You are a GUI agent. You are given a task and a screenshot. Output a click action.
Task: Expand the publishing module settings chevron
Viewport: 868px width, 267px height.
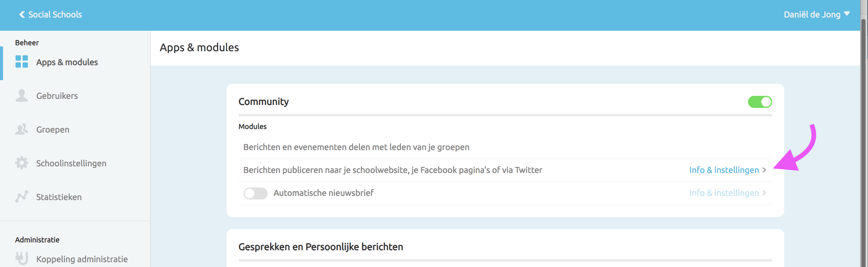[x=764, y=170]
